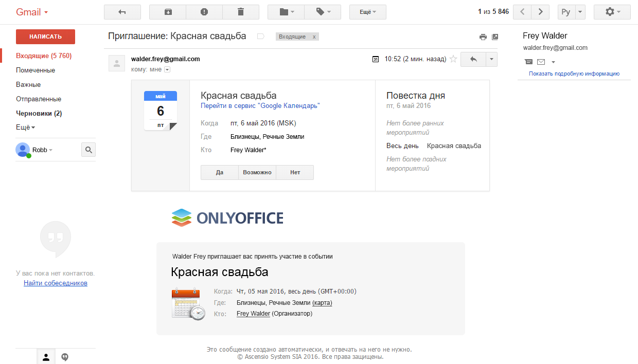Click the calendar icon beside the time
The image size is (638, 364).
click(376, 59)
